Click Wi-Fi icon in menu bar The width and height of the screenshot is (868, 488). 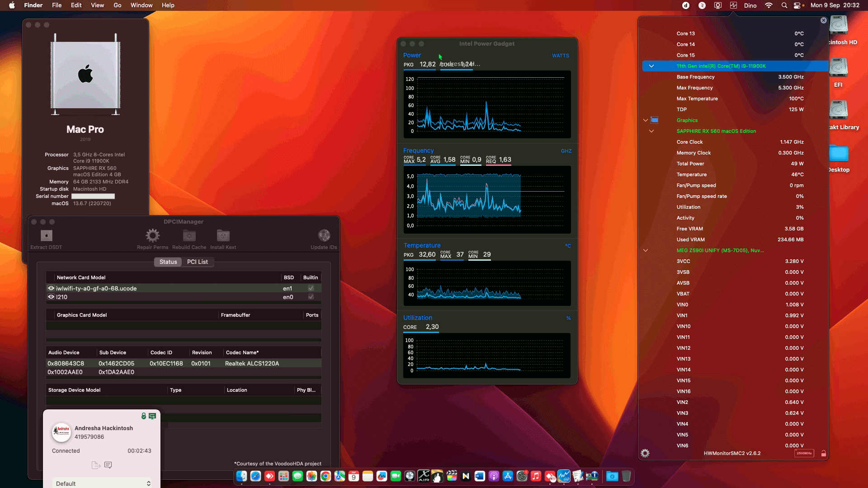point(769,5)
